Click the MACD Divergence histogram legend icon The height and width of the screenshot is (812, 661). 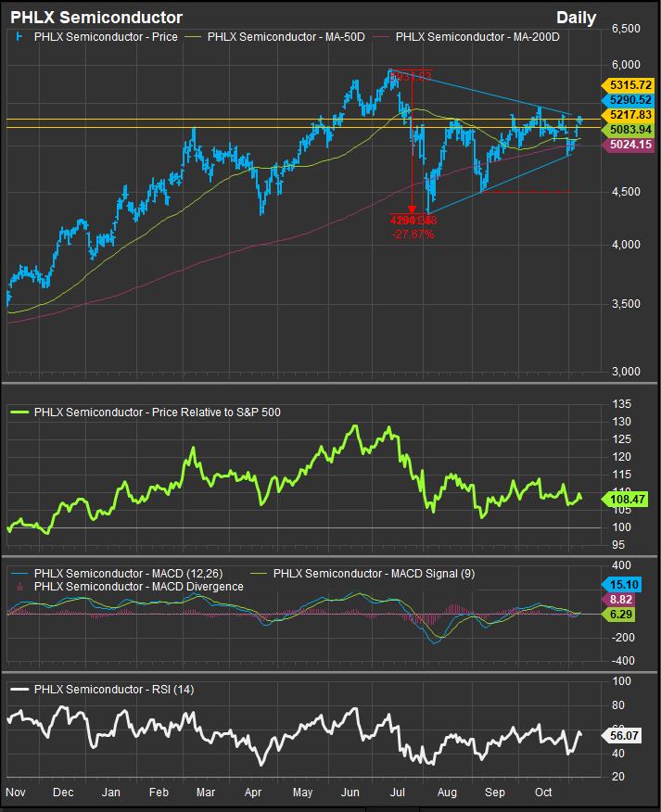19,587
